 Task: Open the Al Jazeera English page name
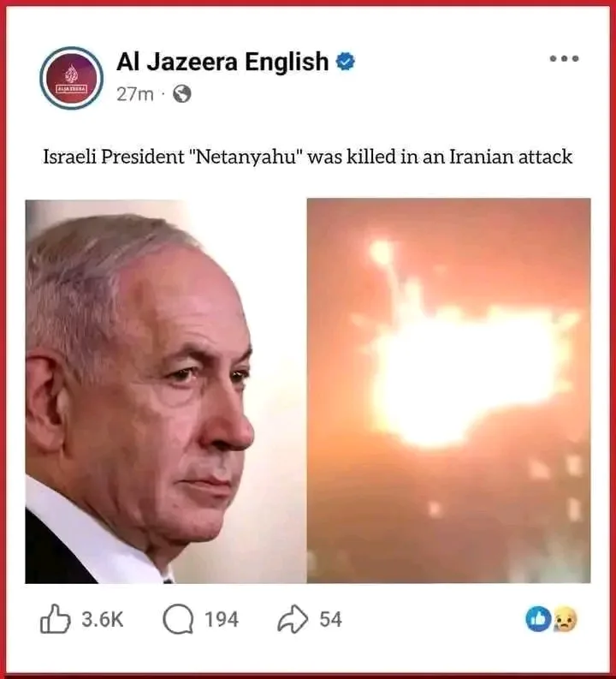(222, 62)
